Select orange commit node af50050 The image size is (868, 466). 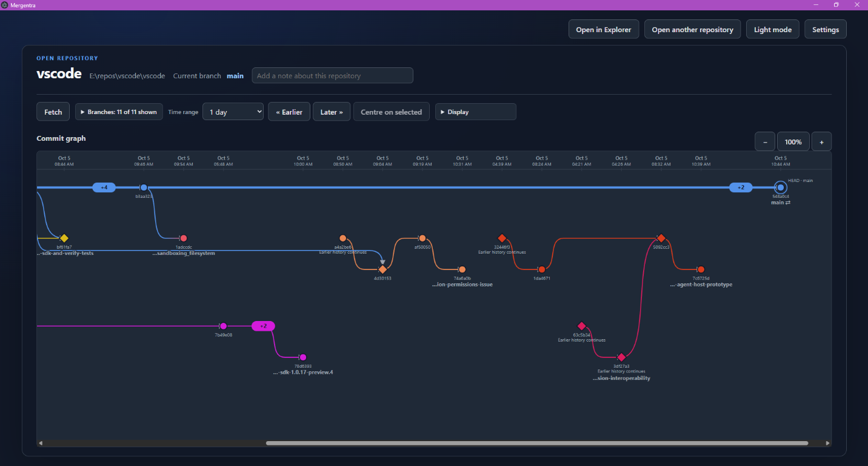422,238
